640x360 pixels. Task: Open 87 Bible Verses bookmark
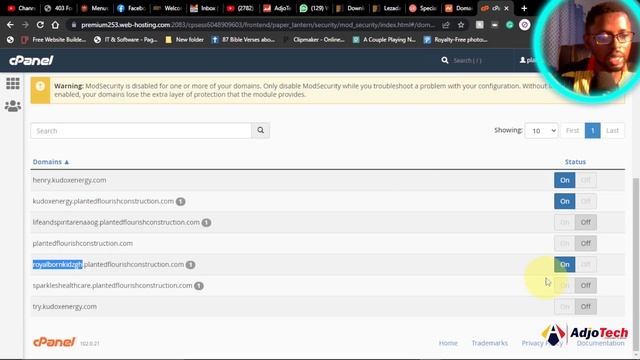[x=243, y=40]
